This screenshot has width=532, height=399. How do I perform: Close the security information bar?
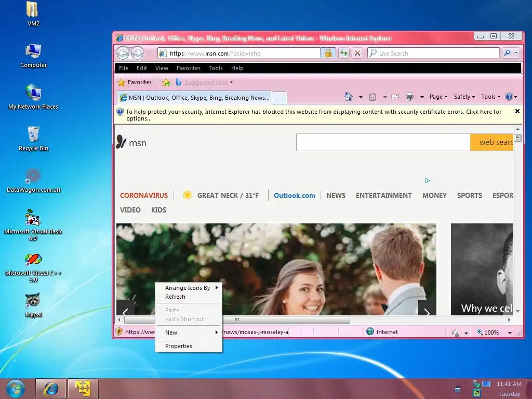click(517, 111)
